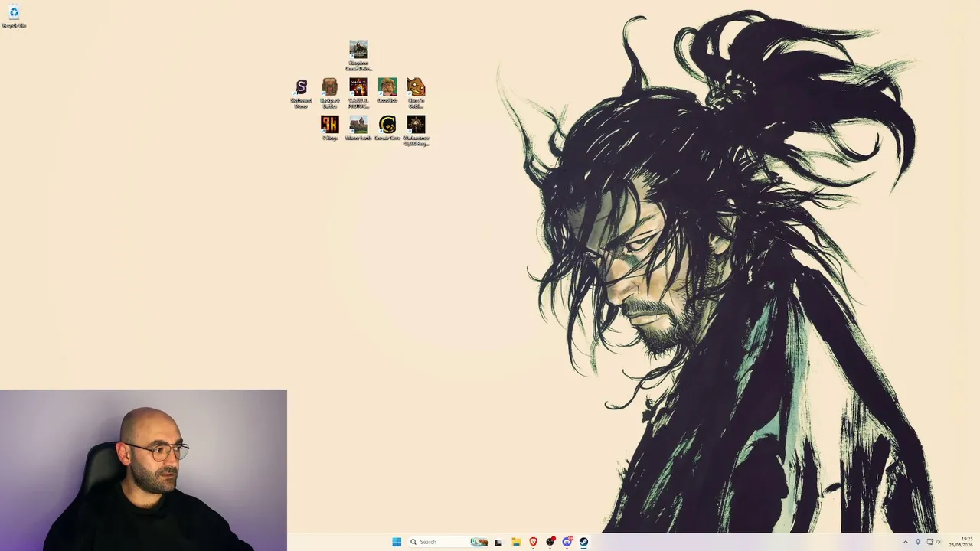Select the Warhammer 40,000 shortcut icon

coord(416,124)
